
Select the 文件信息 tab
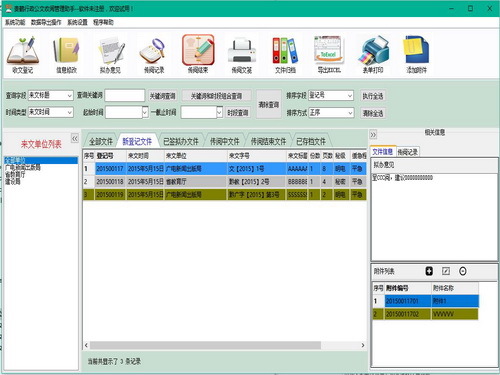coord(383,152)
